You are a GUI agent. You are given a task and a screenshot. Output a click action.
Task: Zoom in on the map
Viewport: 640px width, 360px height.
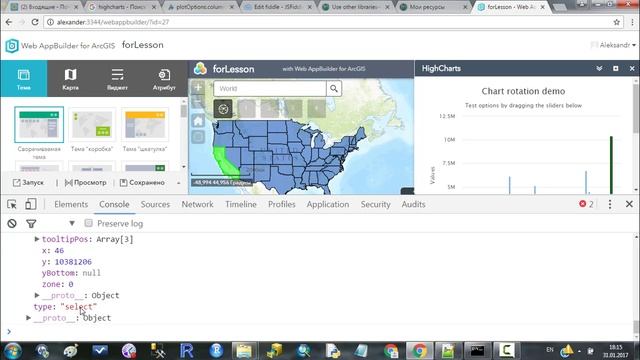coord(198,87)
